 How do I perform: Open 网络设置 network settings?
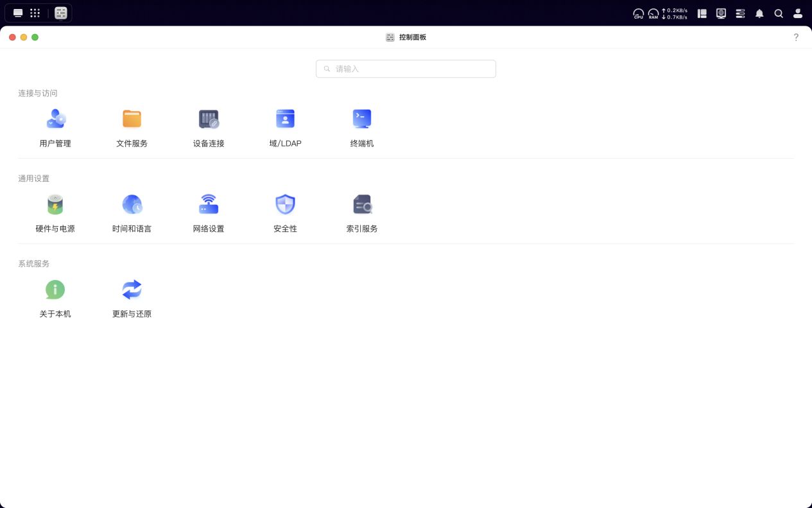(209, 213)
